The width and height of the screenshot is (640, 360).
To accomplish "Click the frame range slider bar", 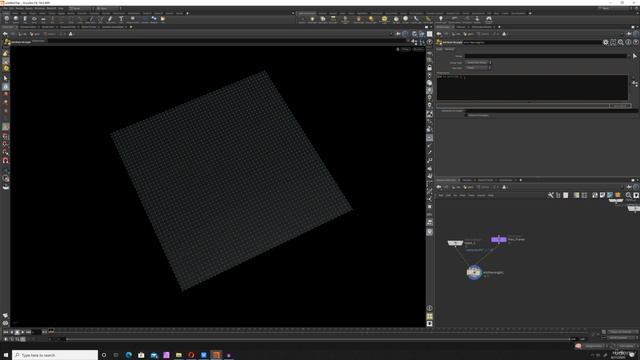I will 318,339.
